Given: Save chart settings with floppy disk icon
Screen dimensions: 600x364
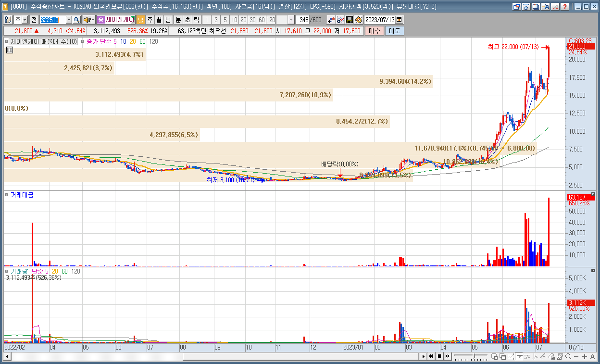Looking at the screenshot, I should click(350, 20).
